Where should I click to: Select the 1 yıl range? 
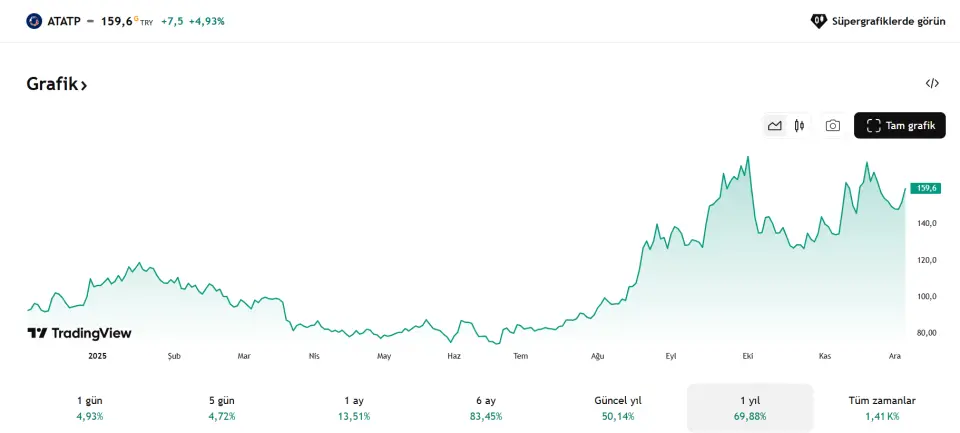coord(749,407)
